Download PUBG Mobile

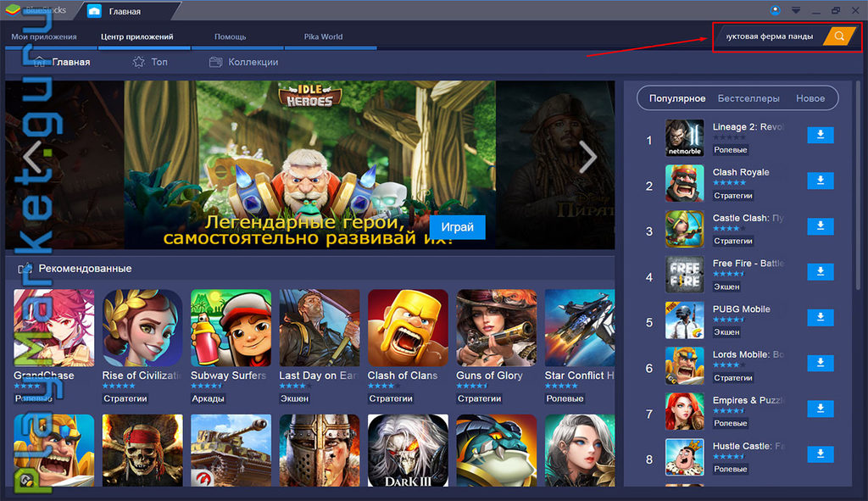click(821, 317)
